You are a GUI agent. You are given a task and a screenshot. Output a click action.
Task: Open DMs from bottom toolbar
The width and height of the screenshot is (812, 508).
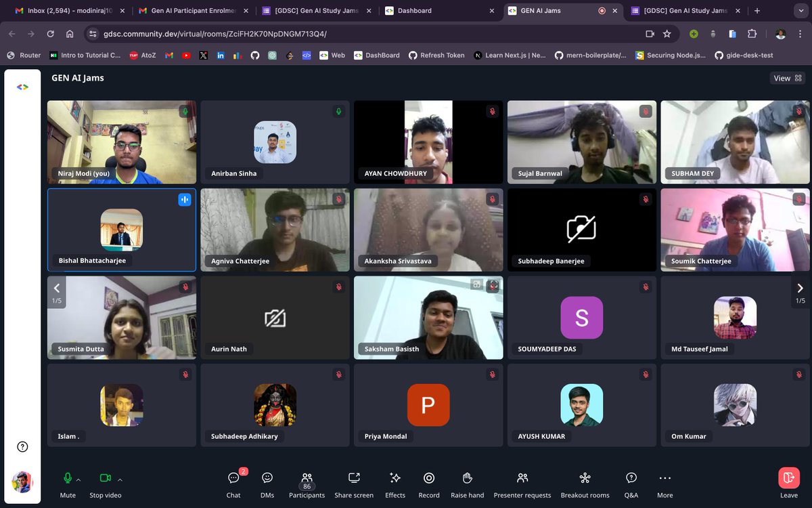coord(267,484)
